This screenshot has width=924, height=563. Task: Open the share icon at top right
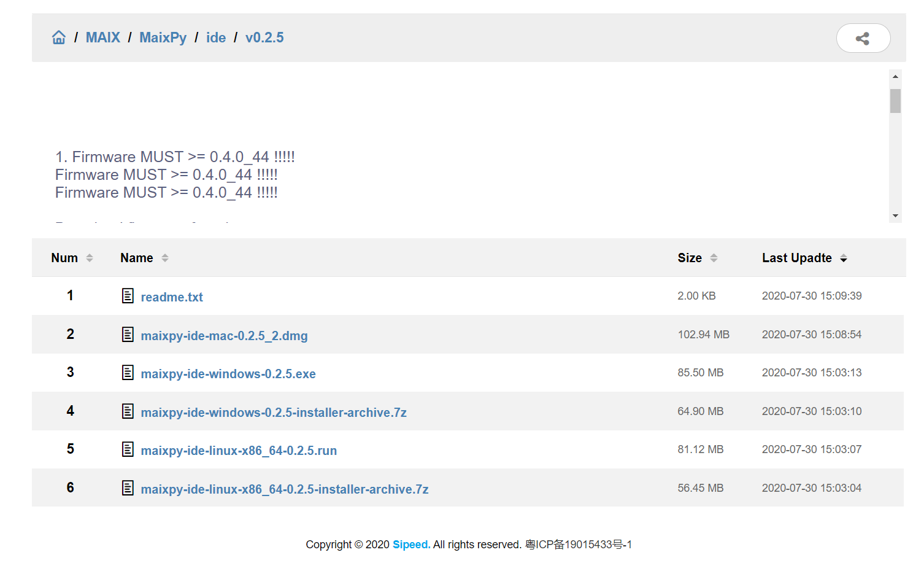(x=863, y=38)
